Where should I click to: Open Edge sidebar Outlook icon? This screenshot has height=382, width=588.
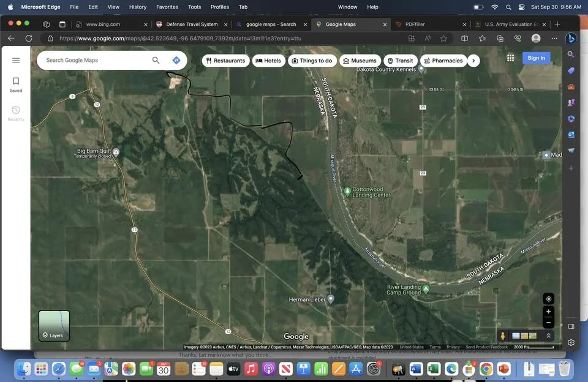[x=571, y=135]
